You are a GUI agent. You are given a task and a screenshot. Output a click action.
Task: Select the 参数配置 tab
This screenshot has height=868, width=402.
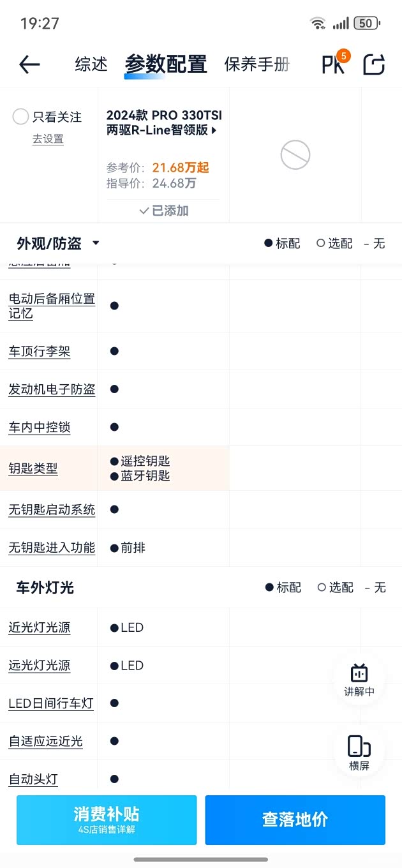tap(166, 64)
